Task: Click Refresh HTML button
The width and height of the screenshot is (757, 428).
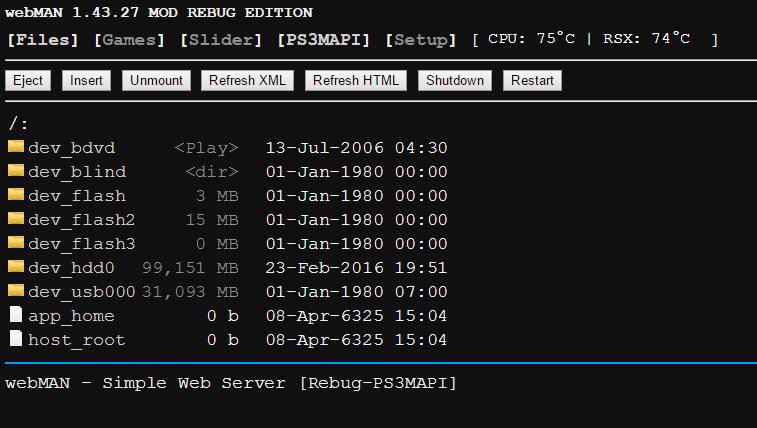Action: coord(356,80)
